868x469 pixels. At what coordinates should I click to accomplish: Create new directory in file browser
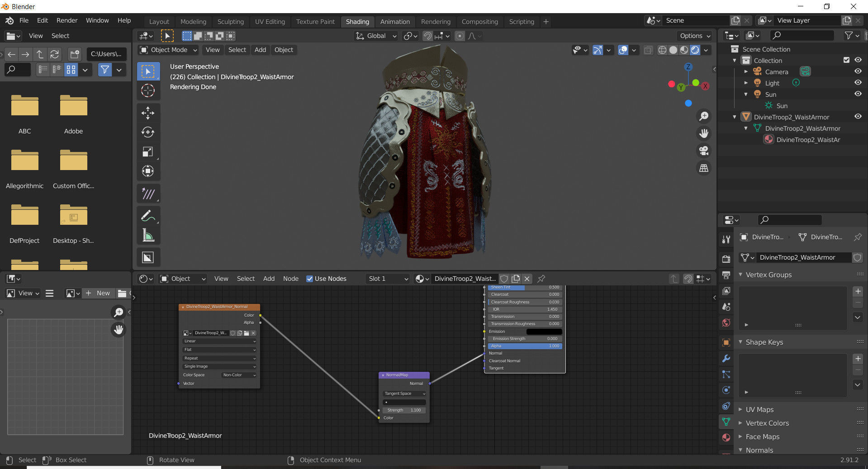(x=75, y=54)
